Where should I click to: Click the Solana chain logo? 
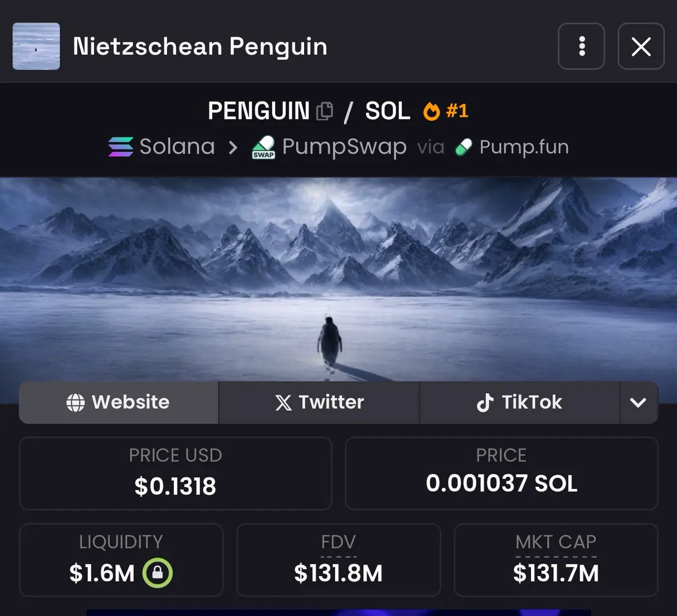121,147
